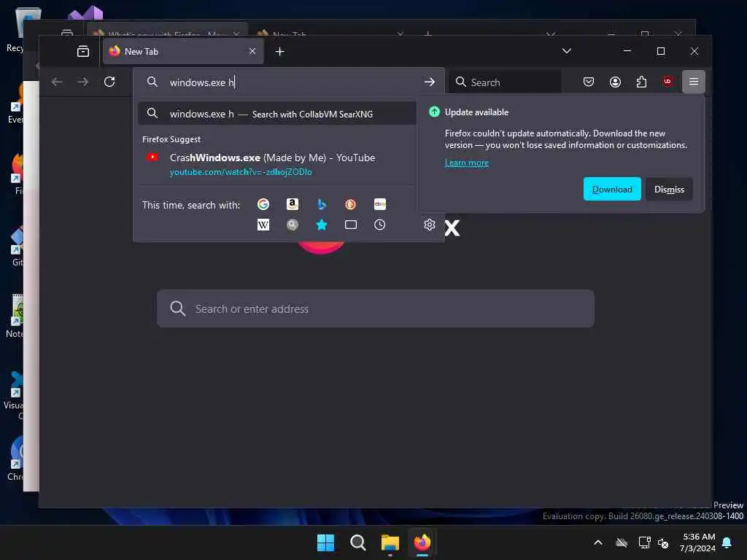Search this time with Google
The width and height of the screenshot is (747, 560).
(x=263, y=204)
